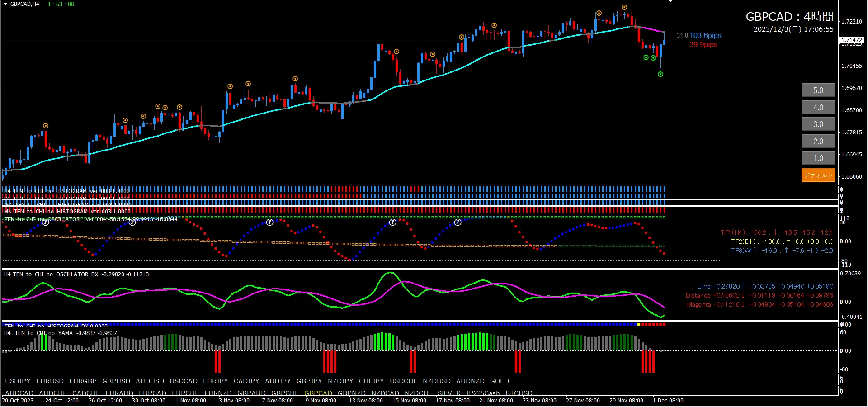Screen dimensions: 868x407
Task: Click the red 39.9pips label
Action: click(703, 45)
